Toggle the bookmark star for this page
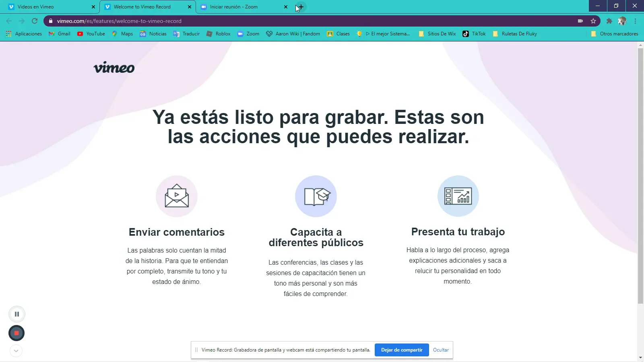The width and height of the screenshot is (644, 362). coord(593,21)
